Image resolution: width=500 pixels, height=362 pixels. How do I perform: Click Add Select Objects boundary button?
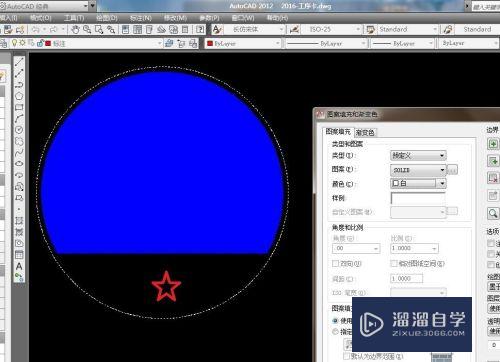pos(493,161)
